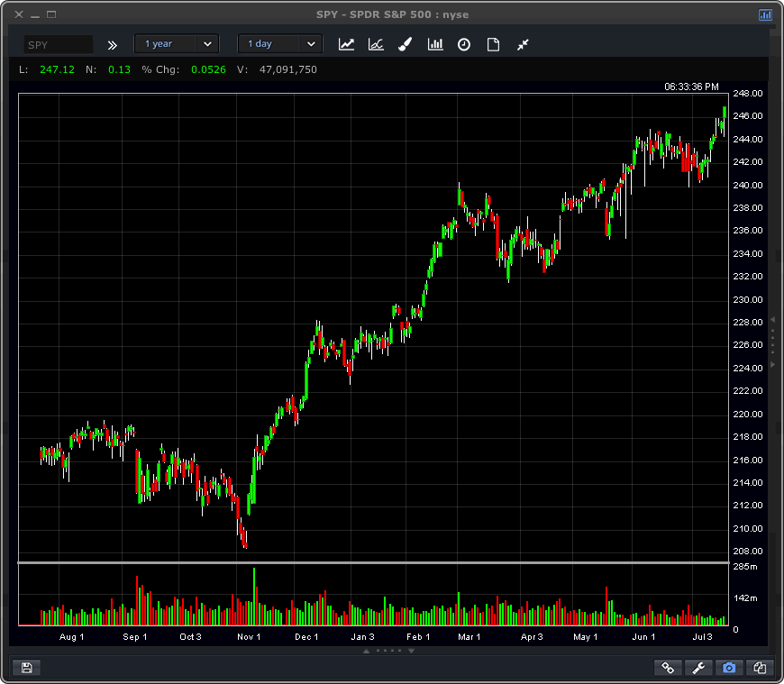Click the duplicate window icon at bottom right

[760, 668]
